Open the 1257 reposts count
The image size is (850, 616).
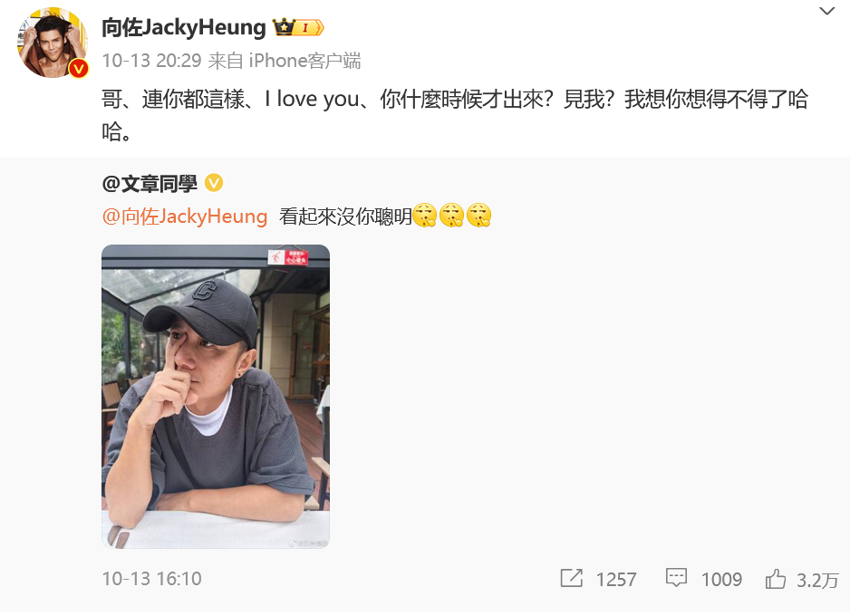pyautogui.click(x=616, y=580)
